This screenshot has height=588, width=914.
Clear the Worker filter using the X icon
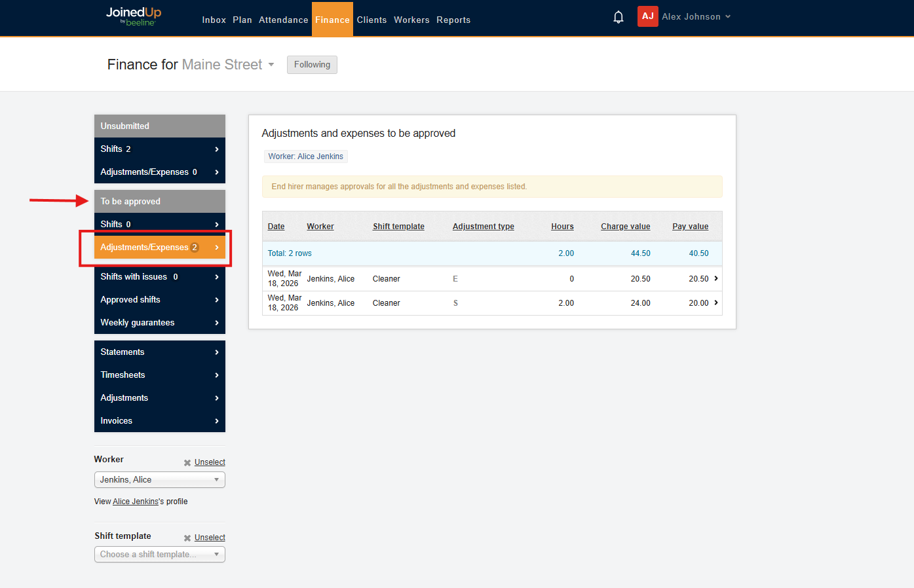(187, 462)
